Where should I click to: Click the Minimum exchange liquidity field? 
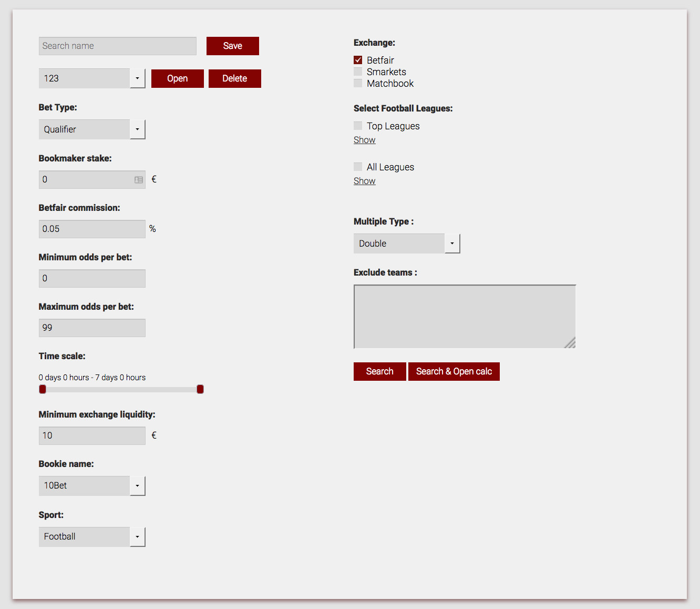(x=92, y=436)
